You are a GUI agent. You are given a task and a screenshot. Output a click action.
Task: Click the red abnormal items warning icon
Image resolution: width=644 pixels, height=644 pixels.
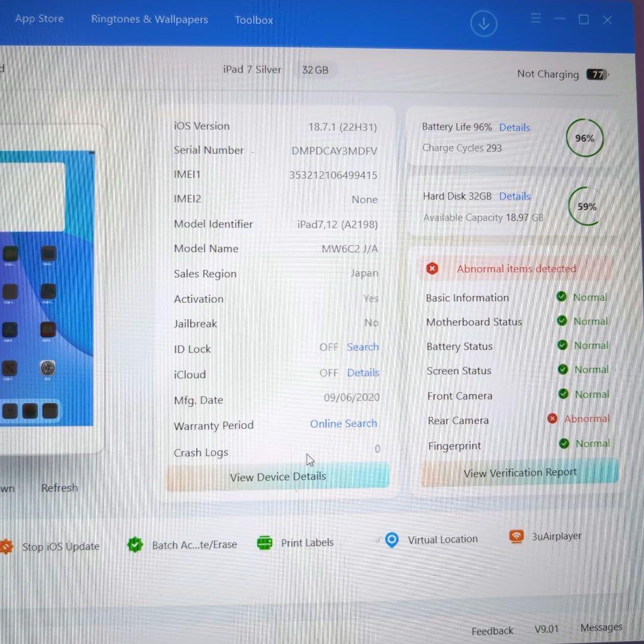tap(432, 268)
